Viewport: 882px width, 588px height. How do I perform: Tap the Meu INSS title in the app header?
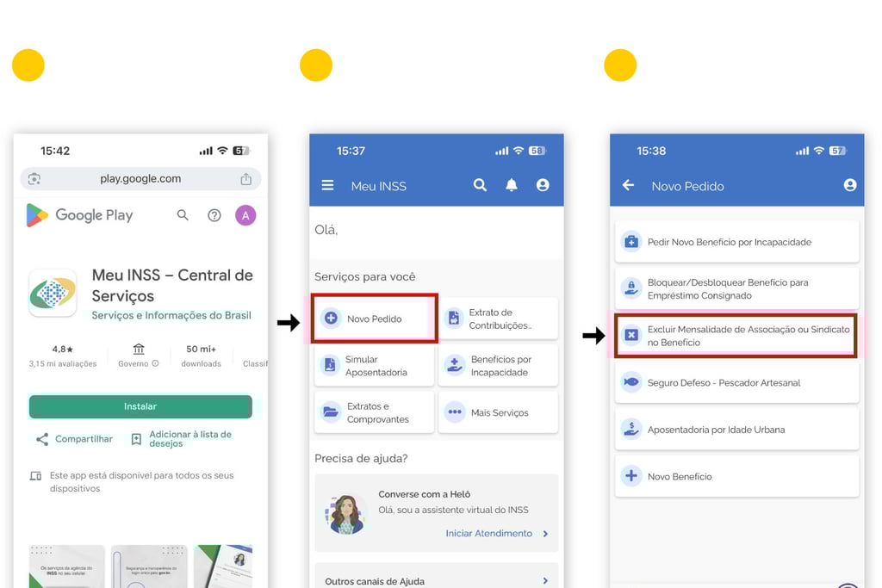(x=379, y=186)
